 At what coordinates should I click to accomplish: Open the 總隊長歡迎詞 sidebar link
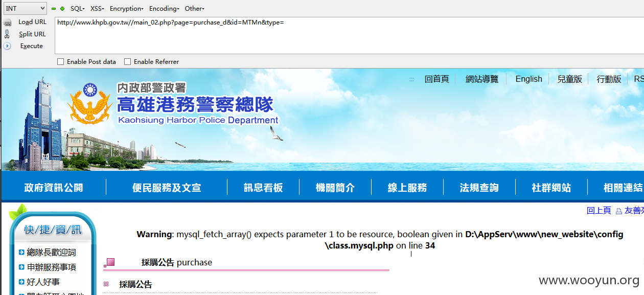51,252
